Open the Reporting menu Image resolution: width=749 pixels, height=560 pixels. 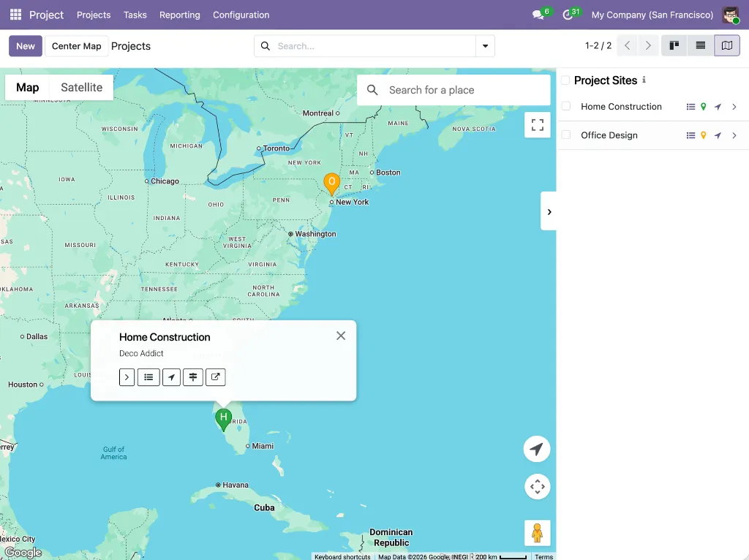[180, 15]
